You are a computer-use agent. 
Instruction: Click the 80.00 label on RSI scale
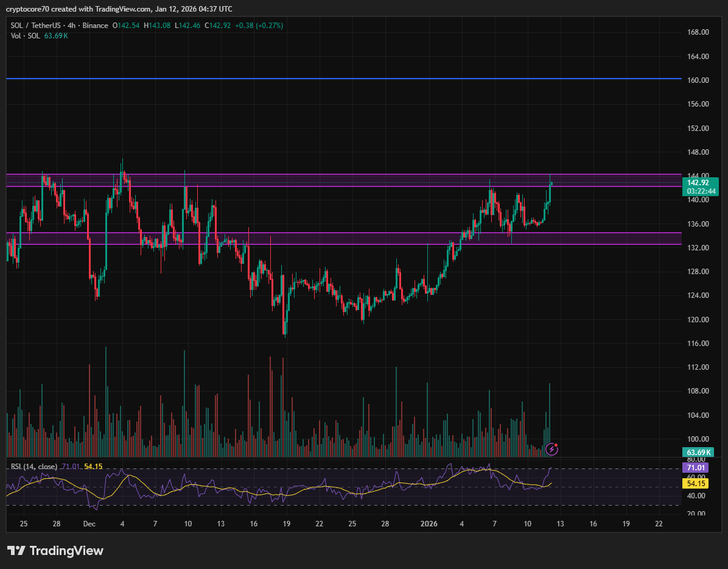pyautogui.click(x=696, y=460)
